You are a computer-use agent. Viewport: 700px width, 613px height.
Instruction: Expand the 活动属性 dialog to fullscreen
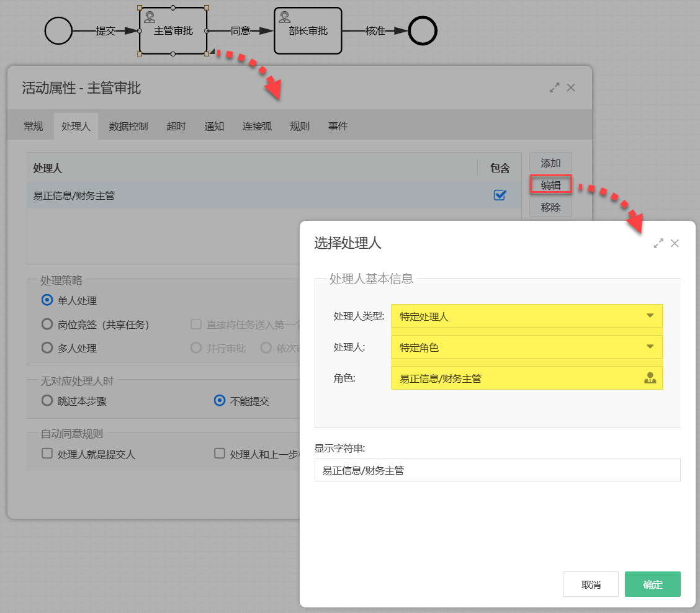(x=554, y=87)
